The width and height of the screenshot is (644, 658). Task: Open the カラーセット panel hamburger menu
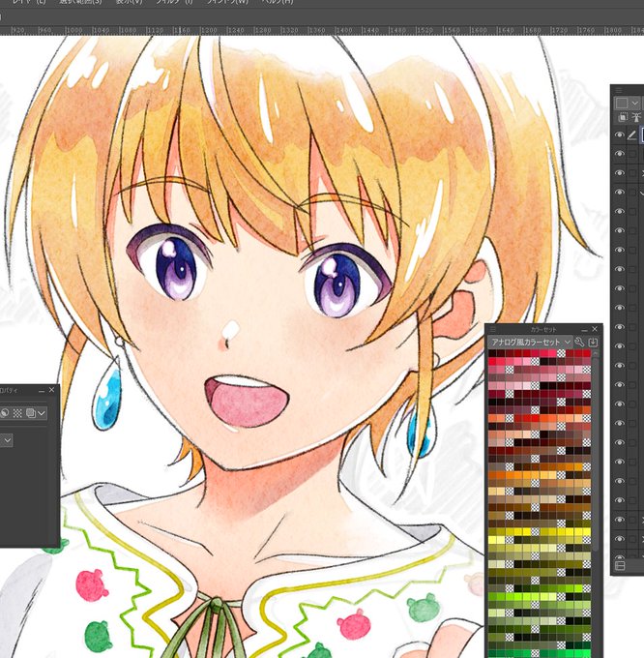point(493,329)
